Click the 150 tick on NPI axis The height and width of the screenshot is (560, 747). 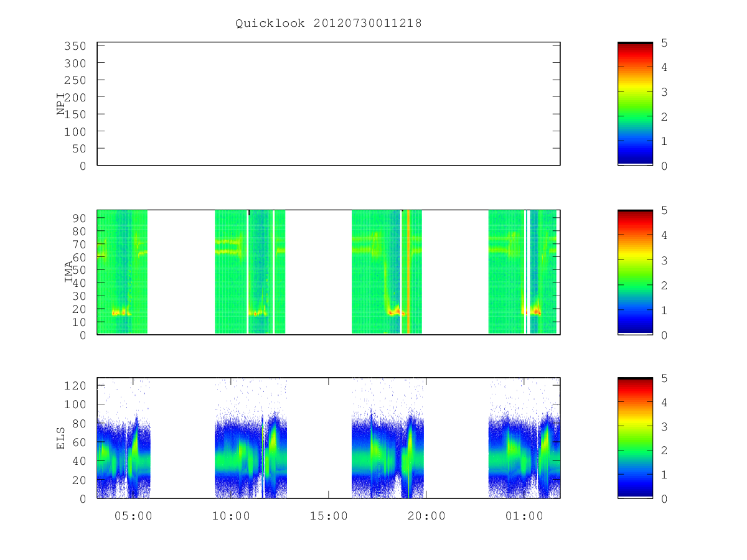point(76,114)
